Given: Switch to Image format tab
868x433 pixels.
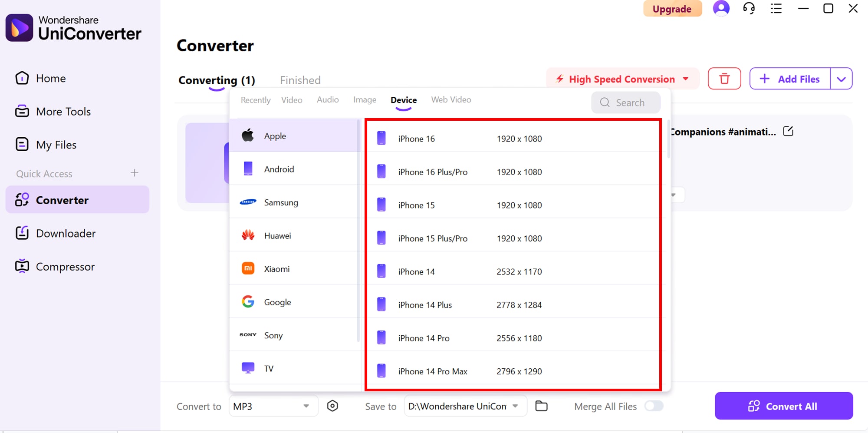Looking at the screenshot, I should pos(365,100).
